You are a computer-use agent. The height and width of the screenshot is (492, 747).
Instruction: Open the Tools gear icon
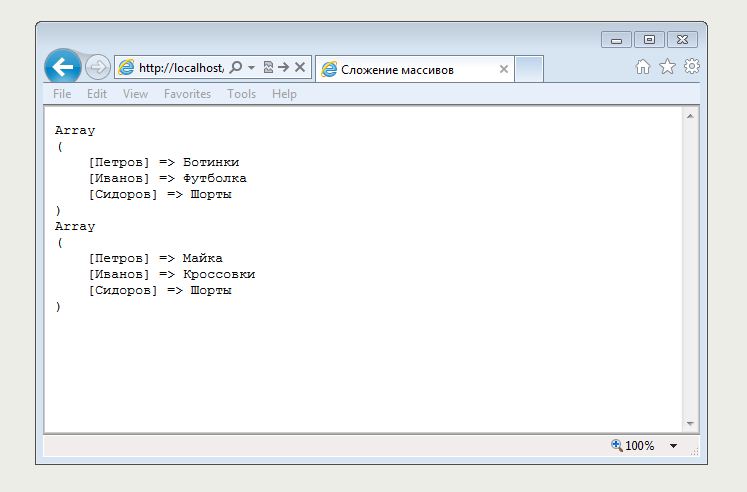(x=691, y=67)
